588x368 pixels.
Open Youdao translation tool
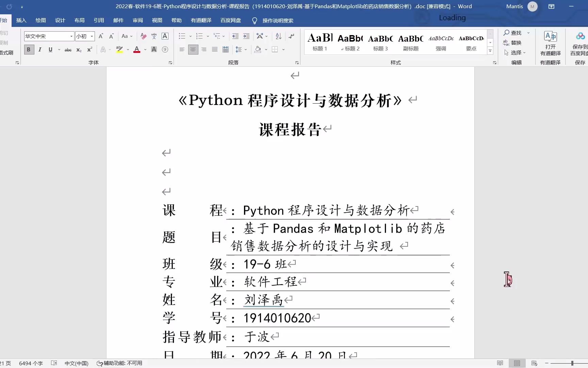(550, 44)
